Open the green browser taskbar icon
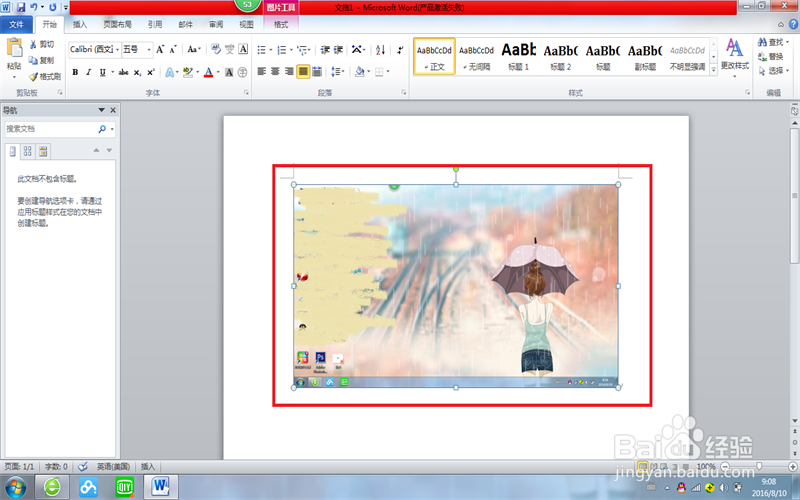Image resolution: width=800 pixels, height=500 pixels. click(x=52, y=487)
